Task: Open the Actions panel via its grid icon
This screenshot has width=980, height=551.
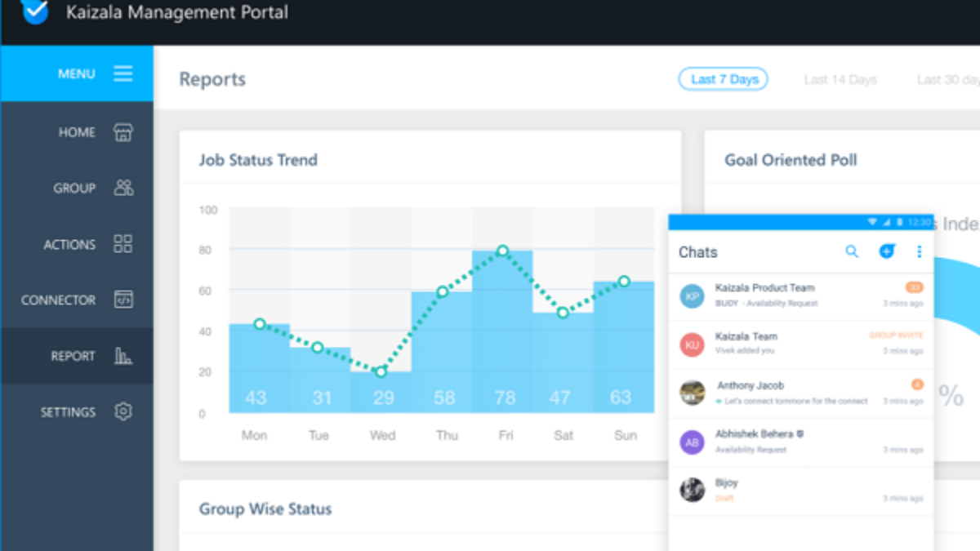Action: (122, 243)
